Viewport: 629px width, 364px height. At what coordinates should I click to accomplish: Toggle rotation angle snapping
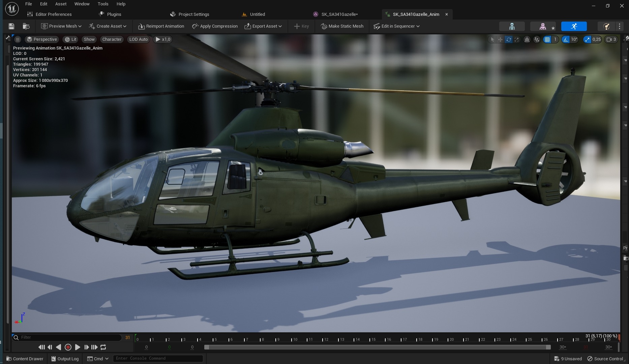click(566, 39)
